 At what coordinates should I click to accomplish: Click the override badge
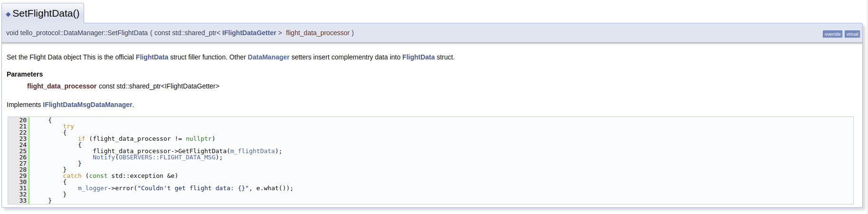[x=832, y=34]
